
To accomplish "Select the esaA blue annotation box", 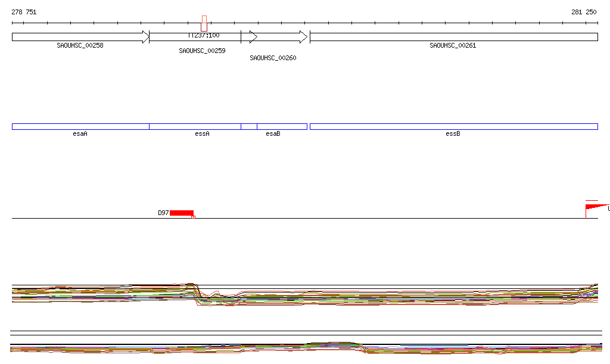I will coord(80,126).
